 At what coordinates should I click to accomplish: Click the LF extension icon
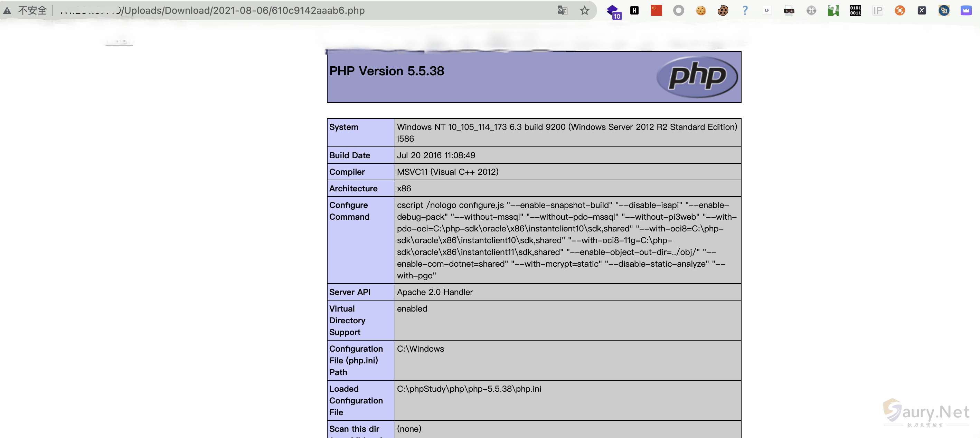pyautogui.click(x=767, y=10)
